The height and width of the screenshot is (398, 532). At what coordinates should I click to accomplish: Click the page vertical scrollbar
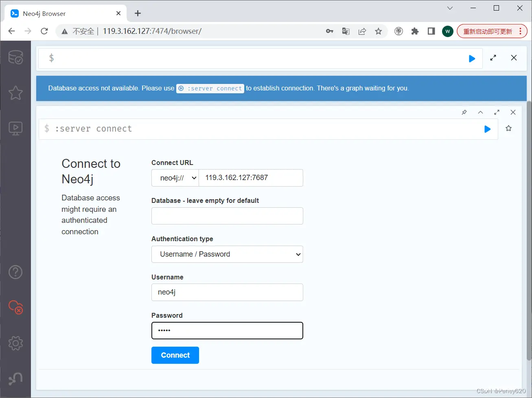tap(529, 230)
